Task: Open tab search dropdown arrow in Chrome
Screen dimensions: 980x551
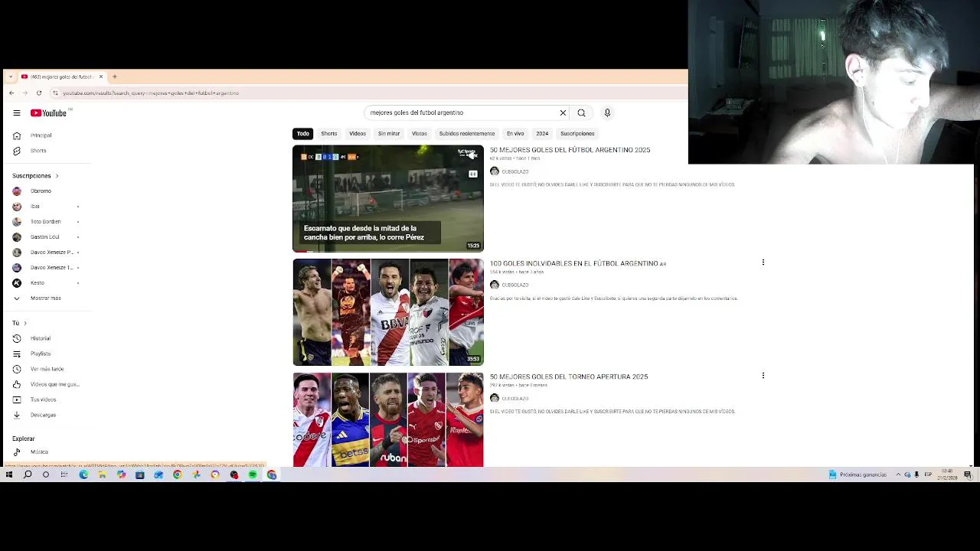Action: 11,77
